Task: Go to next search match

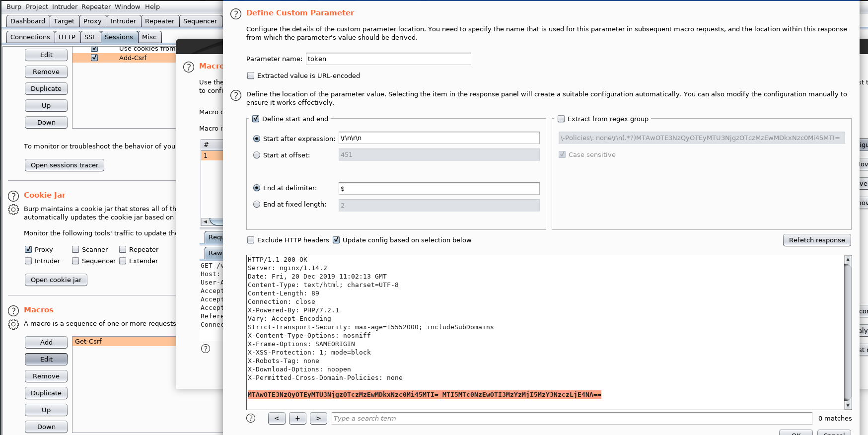Action: [318, 418]
